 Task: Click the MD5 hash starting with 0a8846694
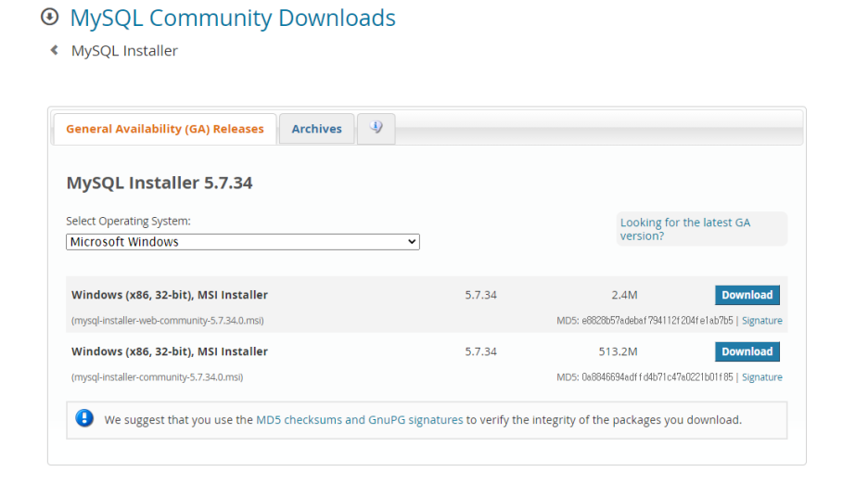tap(657, 376)
